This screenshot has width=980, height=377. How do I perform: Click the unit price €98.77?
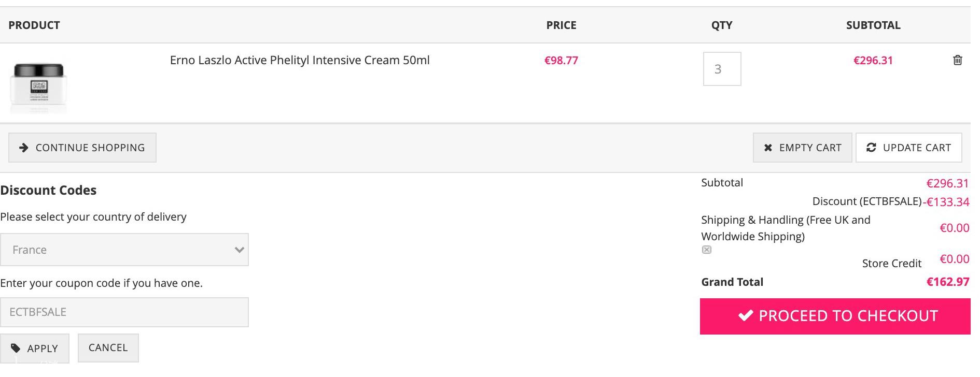pos(561,60)
